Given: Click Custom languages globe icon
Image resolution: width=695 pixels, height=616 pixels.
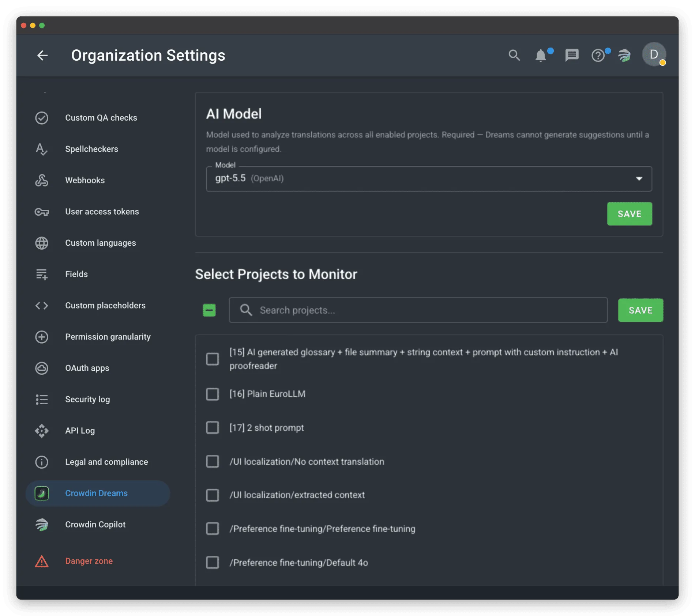Looking at the screenshot, I should (x=42, y=243).
